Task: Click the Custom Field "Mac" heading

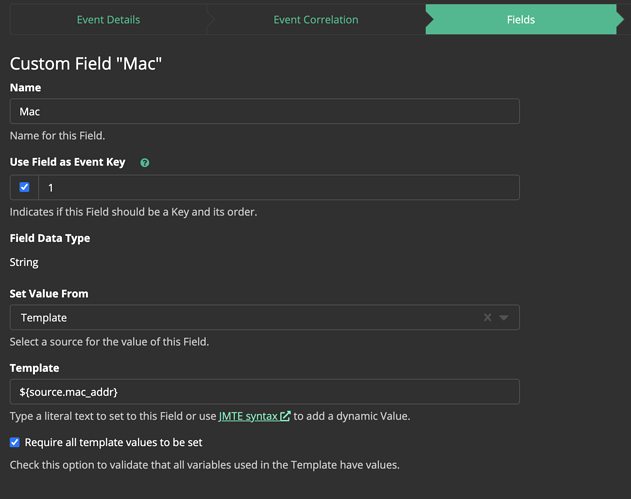Action: pos(86,64)
